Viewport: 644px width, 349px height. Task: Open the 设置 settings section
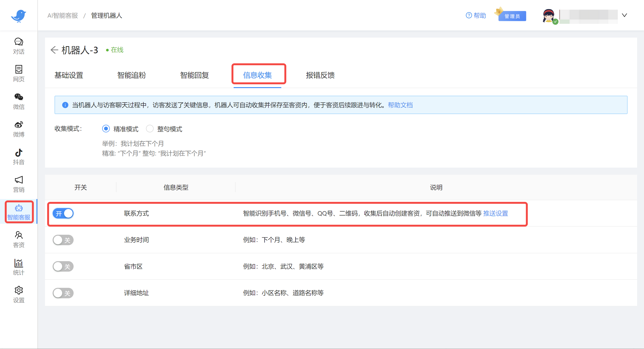coord(19,294)
